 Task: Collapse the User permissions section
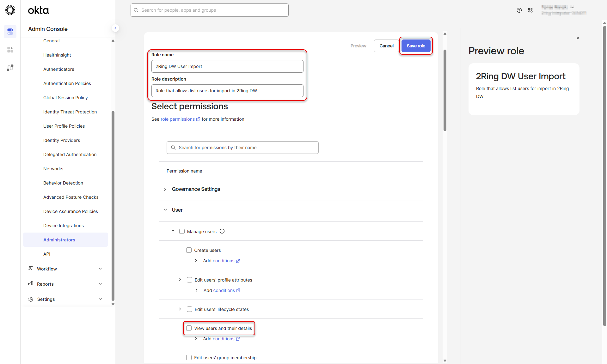165,210
